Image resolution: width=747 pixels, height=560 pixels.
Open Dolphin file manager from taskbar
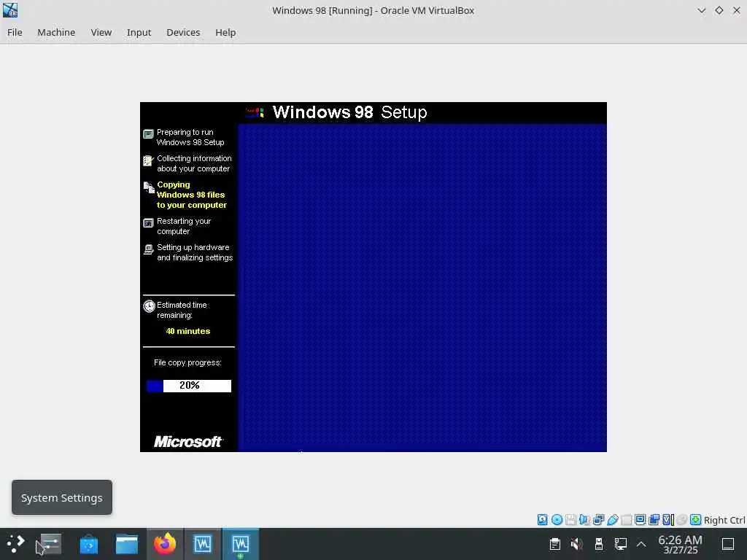point(127,543)
